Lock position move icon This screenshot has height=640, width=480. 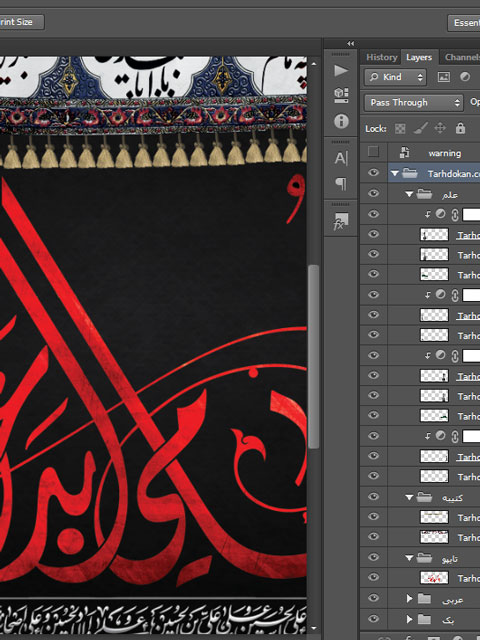tap(440, 129)
